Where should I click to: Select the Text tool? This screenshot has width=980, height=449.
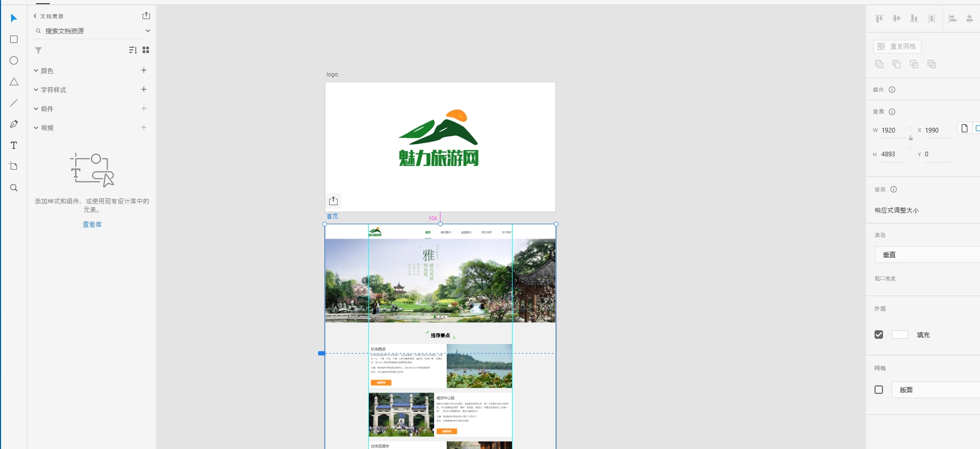tap(14, 145)
